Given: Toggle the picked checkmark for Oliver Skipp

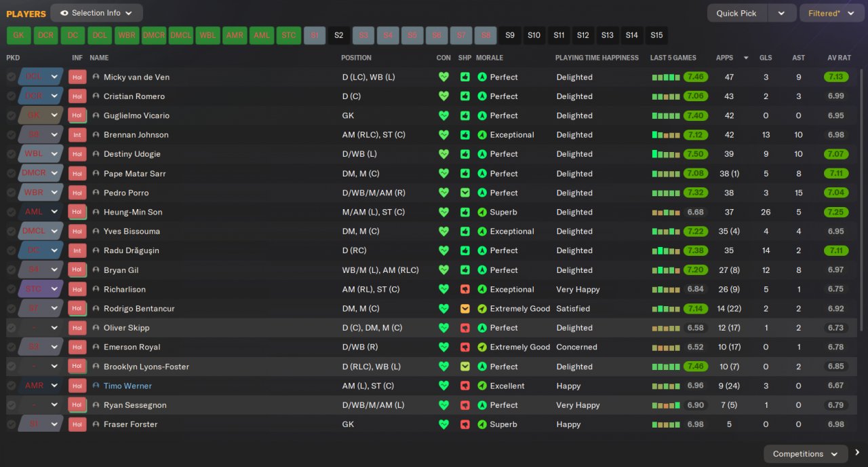Looking at the screenshot, I should click(x=11, y=328).
